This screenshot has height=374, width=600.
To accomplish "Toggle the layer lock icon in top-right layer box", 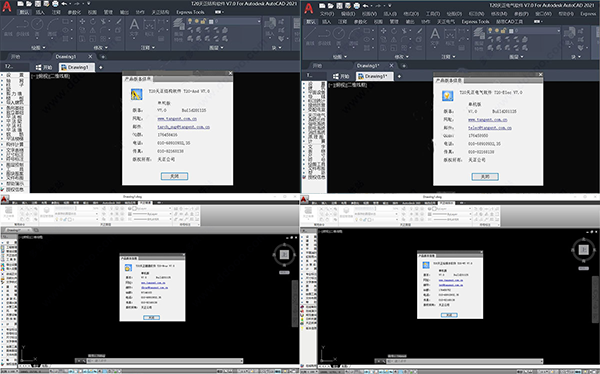I will (x=504, y=30).
